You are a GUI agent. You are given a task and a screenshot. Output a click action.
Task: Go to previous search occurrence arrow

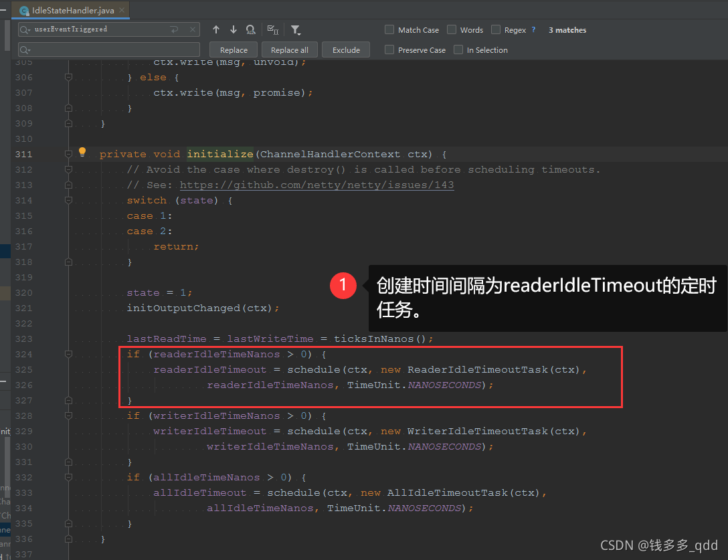click(216, 29)
